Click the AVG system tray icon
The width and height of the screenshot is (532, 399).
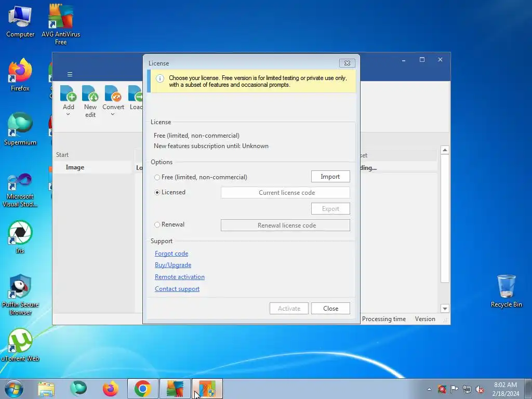coord(442,389)
